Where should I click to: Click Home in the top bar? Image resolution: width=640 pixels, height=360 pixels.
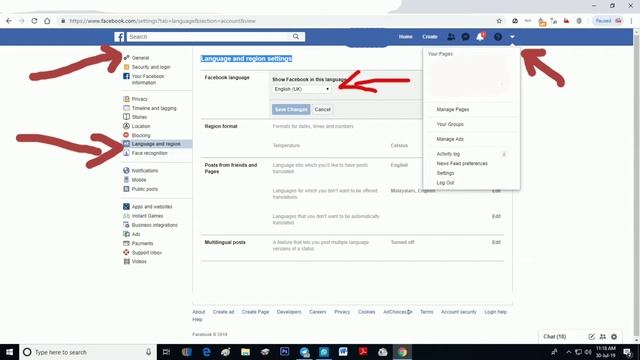(405, 37)
